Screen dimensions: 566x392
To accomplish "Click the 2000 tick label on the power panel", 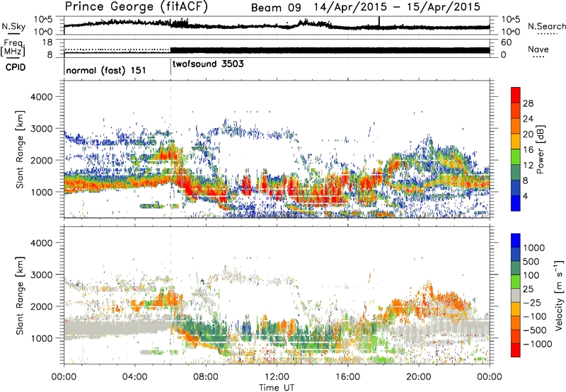I will pyautogui.click(x=41, y=160).
